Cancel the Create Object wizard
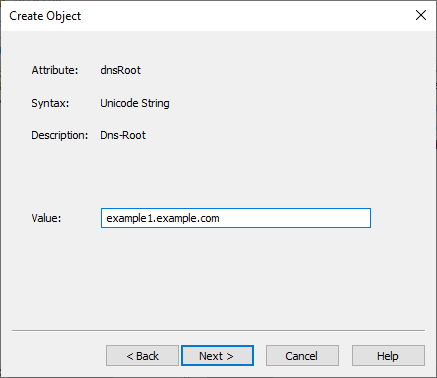This screenshot has height=378, width=437. click(x=302, y=356)
